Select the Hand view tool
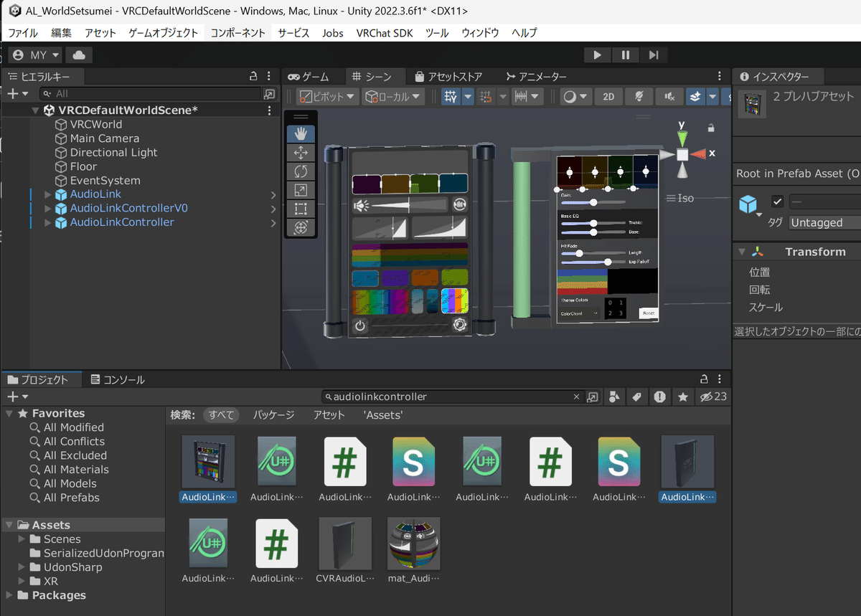 point(301,133)
